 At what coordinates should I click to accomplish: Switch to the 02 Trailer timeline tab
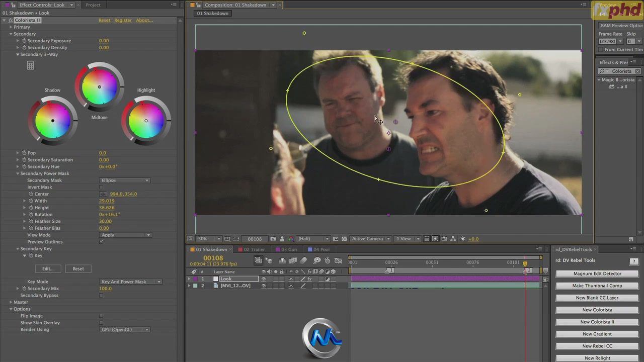pos(254,249)
